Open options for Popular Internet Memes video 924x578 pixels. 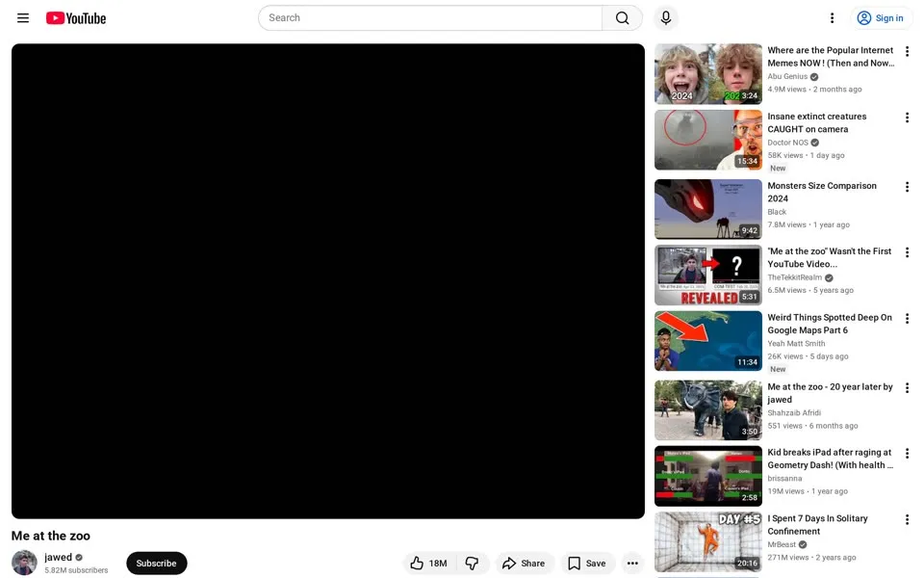(907, 52)
